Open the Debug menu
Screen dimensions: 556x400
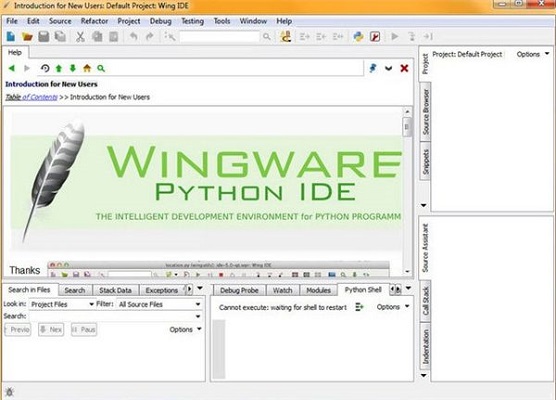(x=160, y=21)
